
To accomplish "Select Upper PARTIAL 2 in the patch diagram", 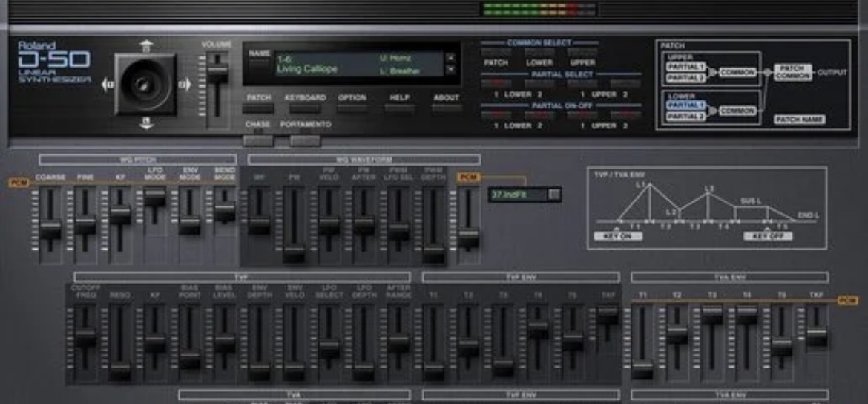I will pos(686,77).
